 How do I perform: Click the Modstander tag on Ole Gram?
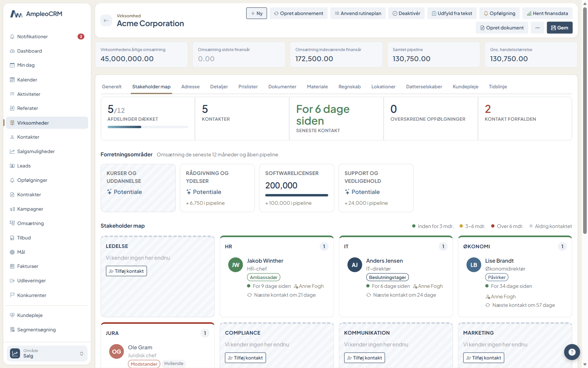(x=144, y=364)
